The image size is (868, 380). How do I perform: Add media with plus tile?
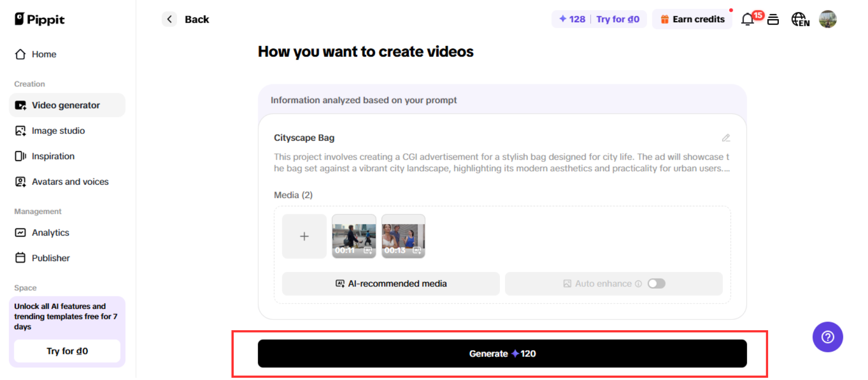tap(304, 236)
